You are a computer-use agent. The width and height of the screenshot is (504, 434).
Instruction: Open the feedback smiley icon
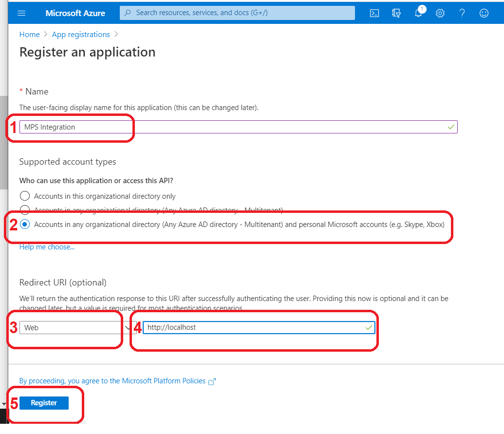(484, 13)
